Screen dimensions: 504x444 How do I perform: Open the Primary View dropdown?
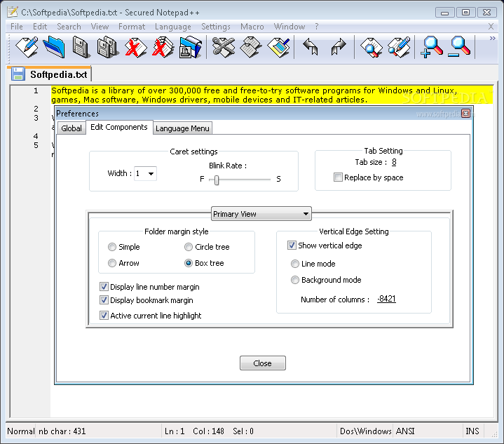click(x=261, y=214)
